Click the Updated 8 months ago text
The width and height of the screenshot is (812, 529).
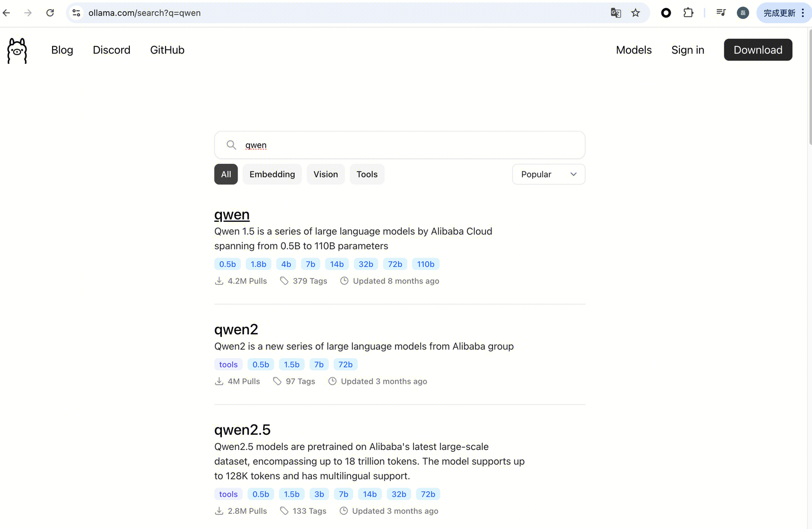pos(396,281)
